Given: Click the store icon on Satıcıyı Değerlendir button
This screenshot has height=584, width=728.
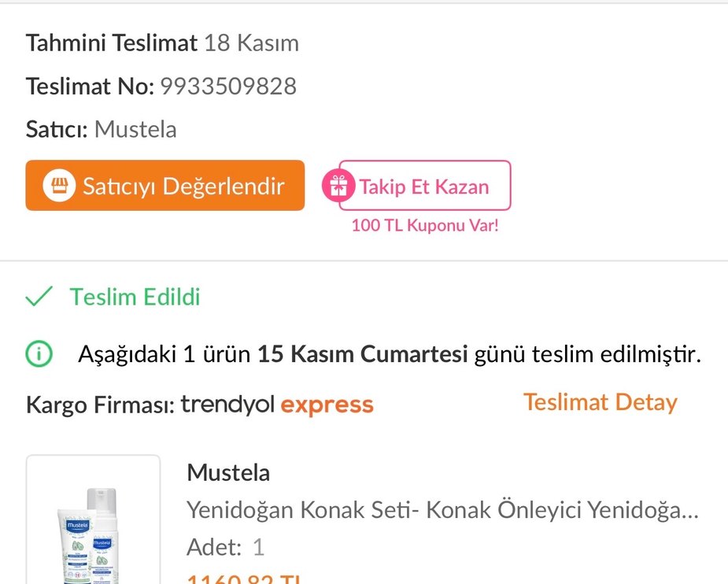Looking at the screenshot, I should [61, 186].
